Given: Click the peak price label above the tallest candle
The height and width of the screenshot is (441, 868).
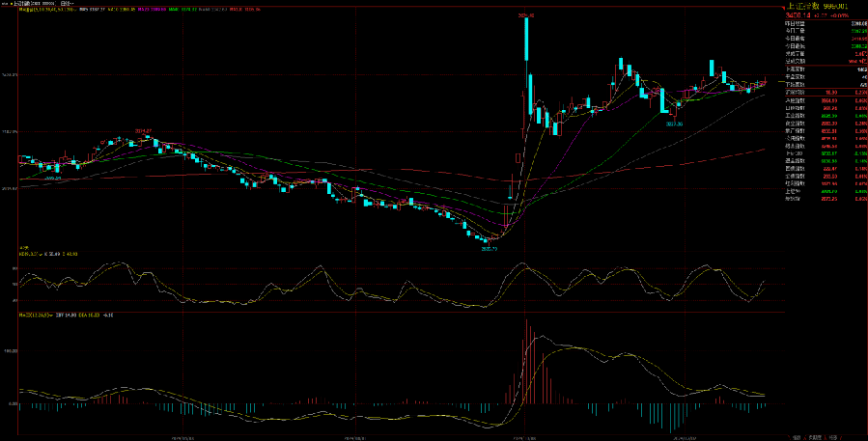Looking at the screenshot, I should (x=525, y=16).
